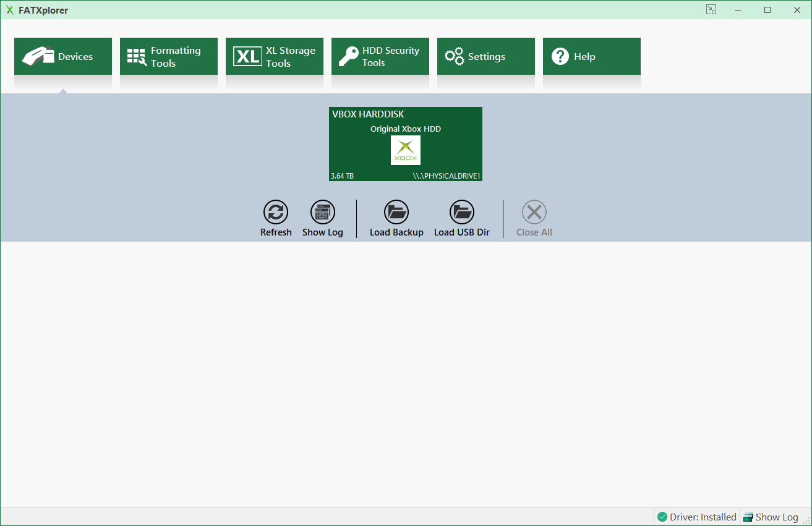
Task: Go to the Settings tab
Action: [x=486, y=56]
